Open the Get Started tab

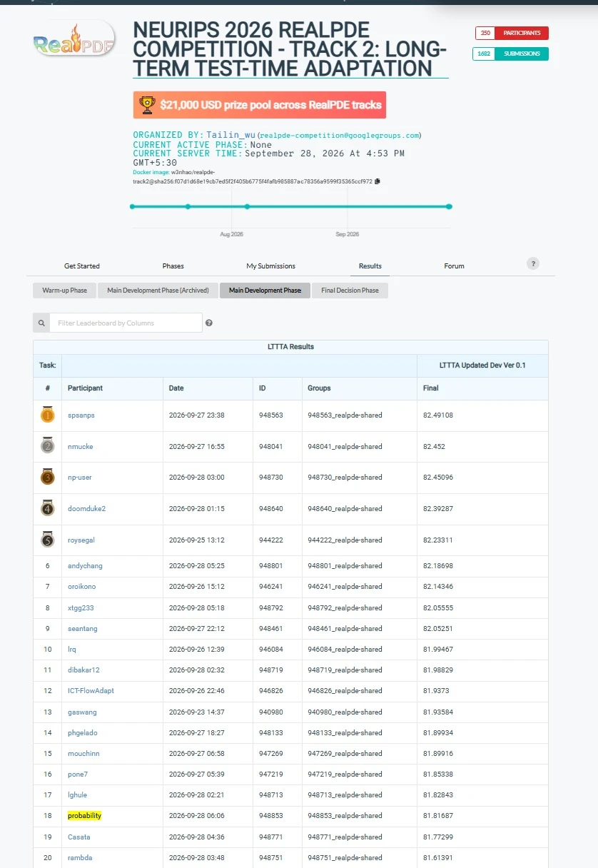[x=82, y=266]
